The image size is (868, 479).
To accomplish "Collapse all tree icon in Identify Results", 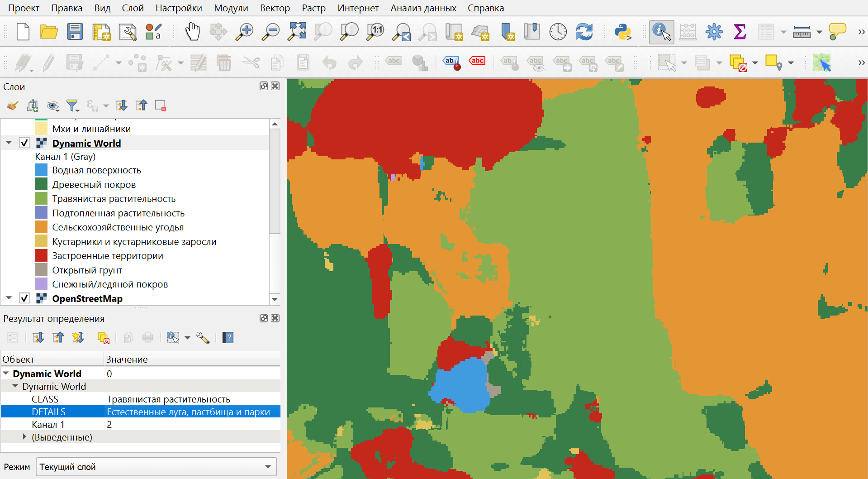I will [x=58, y=338].
